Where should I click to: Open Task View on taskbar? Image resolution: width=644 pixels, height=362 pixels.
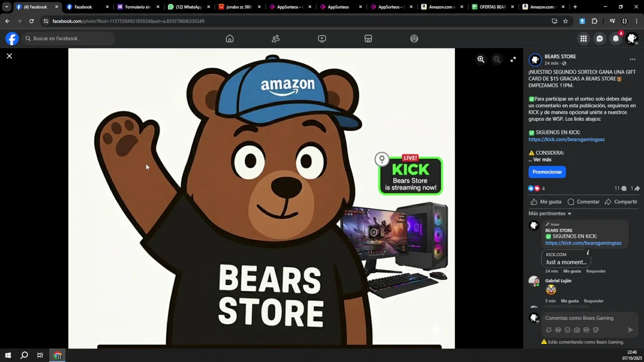40,355
